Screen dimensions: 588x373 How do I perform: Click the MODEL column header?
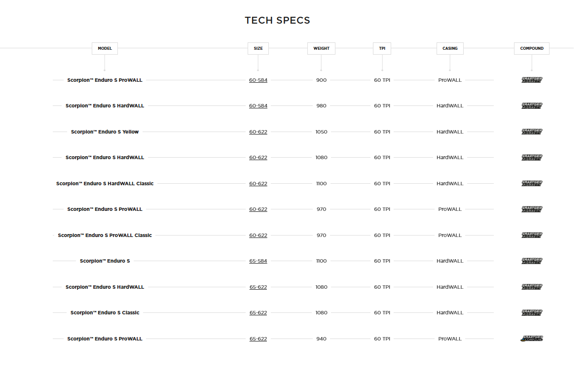point(105,48)
